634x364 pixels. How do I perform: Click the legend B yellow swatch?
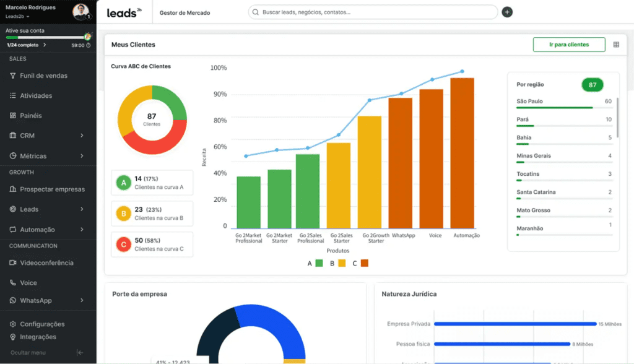tap(342, 263)
